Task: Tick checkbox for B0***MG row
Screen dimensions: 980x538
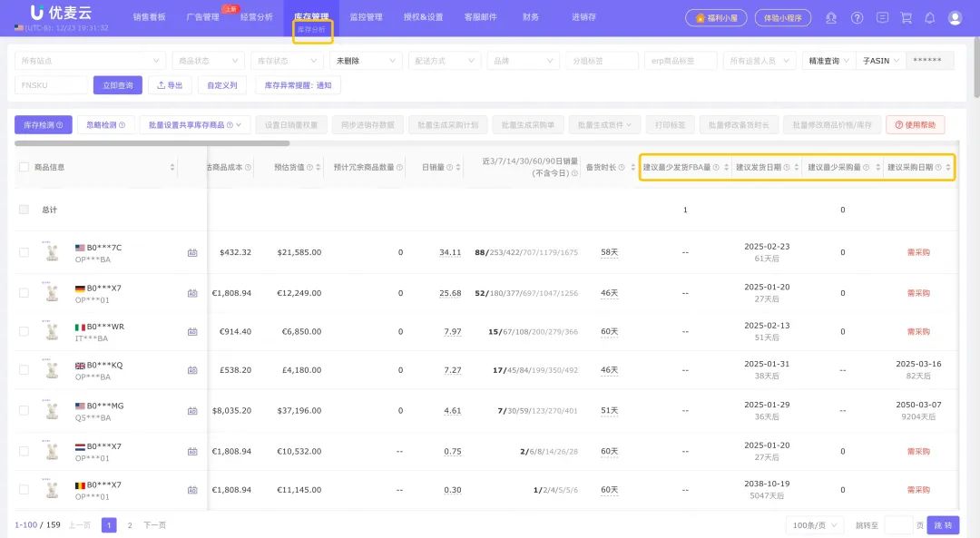Action: point(24,410)
